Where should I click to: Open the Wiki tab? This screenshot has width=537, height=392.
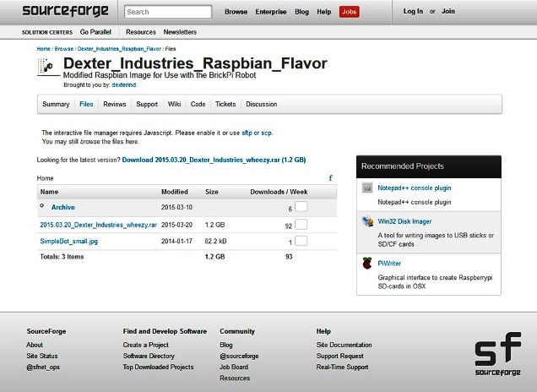click(x=174, y=104)
